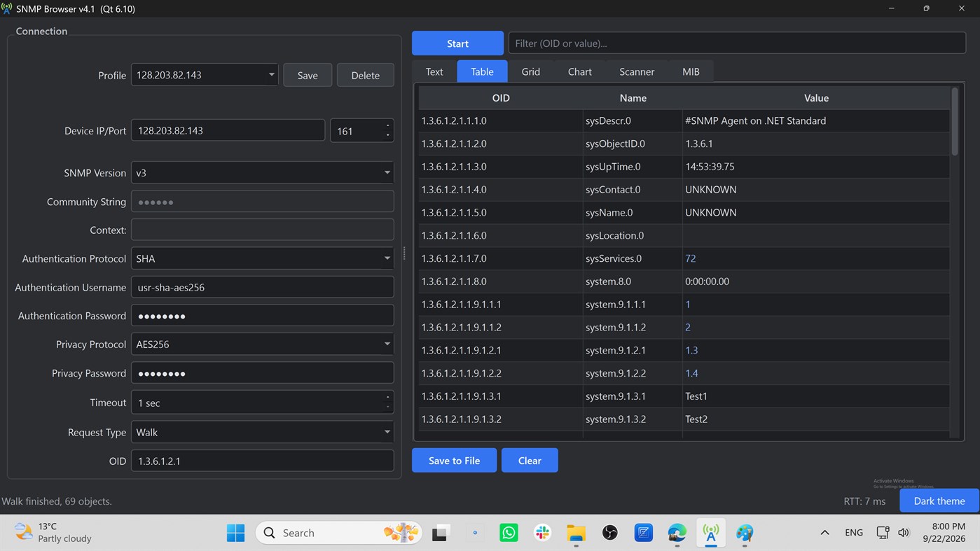Launch WhatsApp from the taskbar

point(509,533)
